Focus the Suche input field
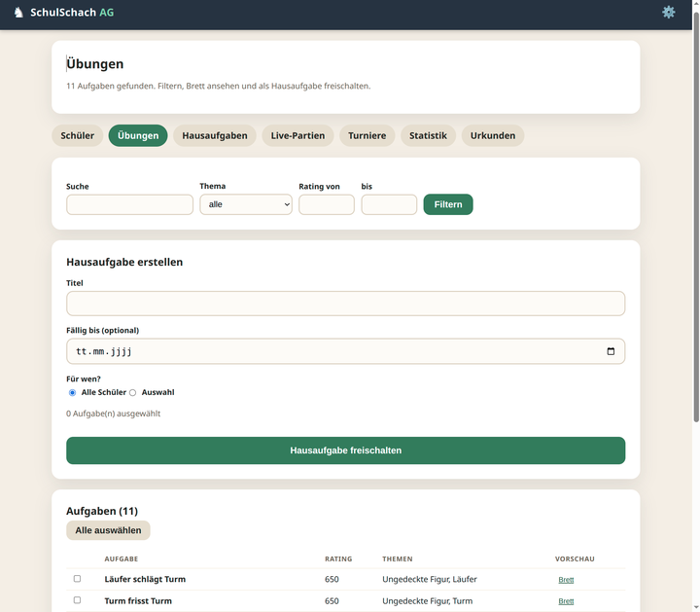The width and height of the screenshot is (700, 612). point(129,204)
